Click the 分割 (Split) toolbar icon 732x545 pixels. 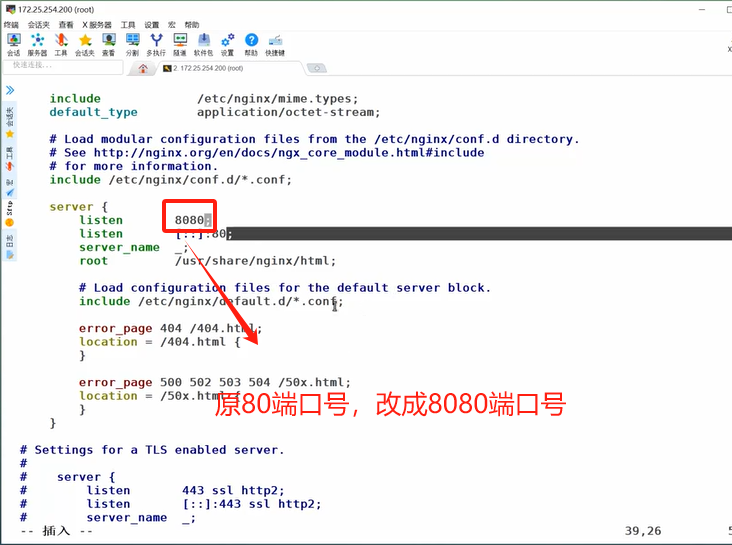pos(132,44)
